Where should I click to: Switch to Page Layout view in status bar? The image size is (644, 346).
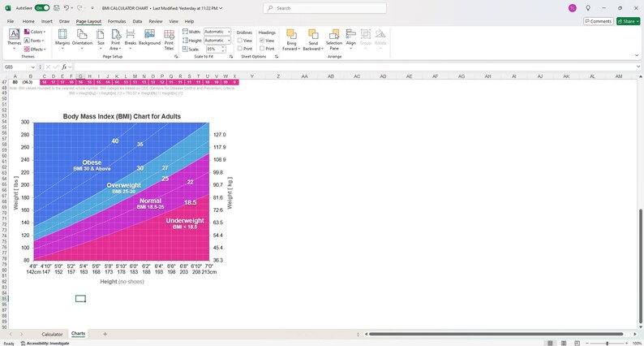(x=564, y=343)
